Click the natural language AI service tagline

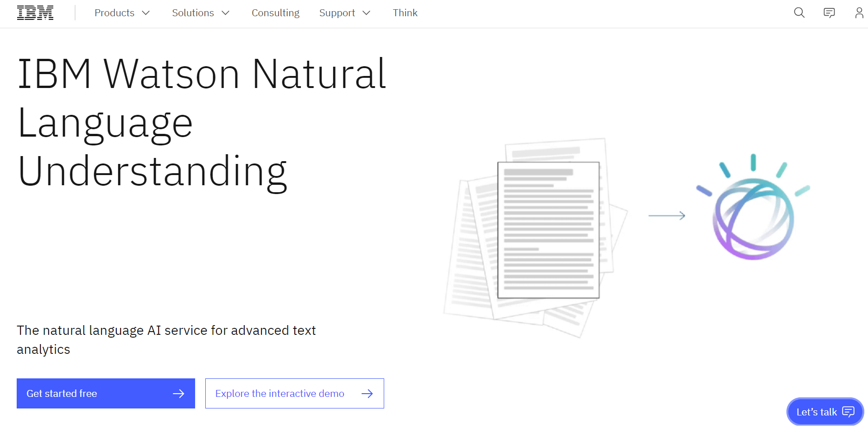166,340
